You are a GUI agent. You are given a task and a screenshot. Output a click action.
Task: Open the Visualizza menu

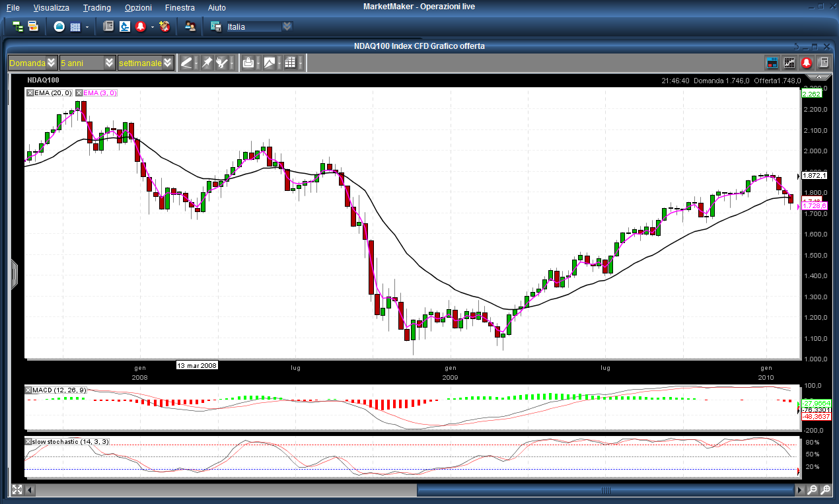pyautogui.click(x=51, y=8)
